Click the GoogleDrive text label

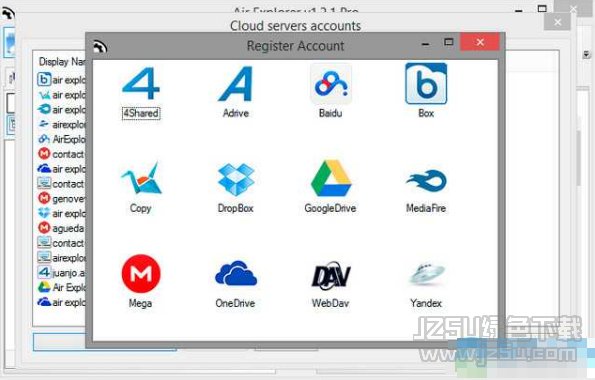pyautogui.click(x=330, y=208)
